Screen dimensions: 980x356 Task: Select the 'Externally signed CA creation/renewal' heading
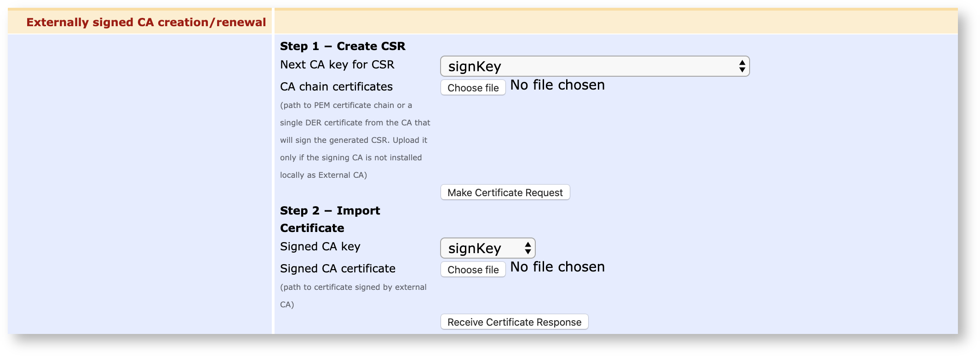(x=146, y=23)
